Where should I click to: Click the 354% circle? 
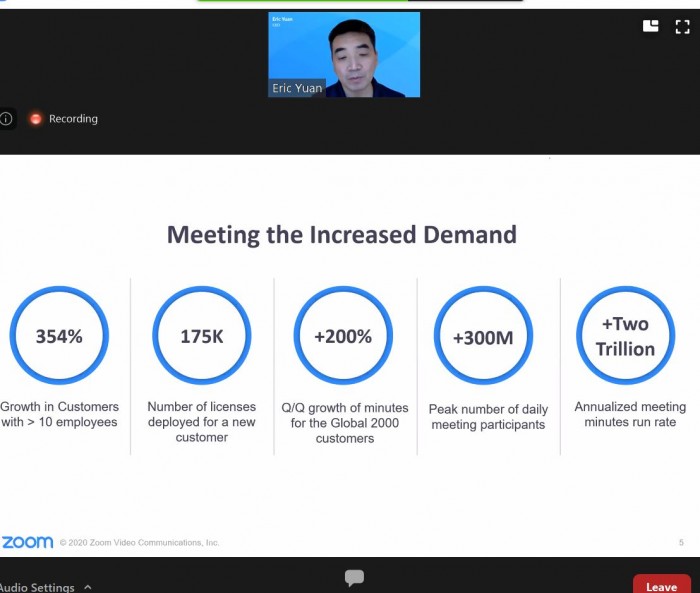pyautogui.click(x=59, y=335)
